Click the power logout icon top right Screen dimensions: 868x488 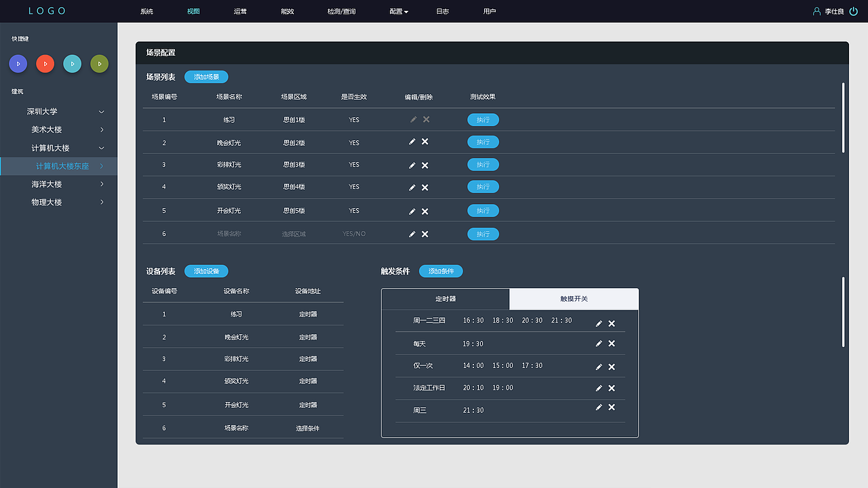click(853, 11)
